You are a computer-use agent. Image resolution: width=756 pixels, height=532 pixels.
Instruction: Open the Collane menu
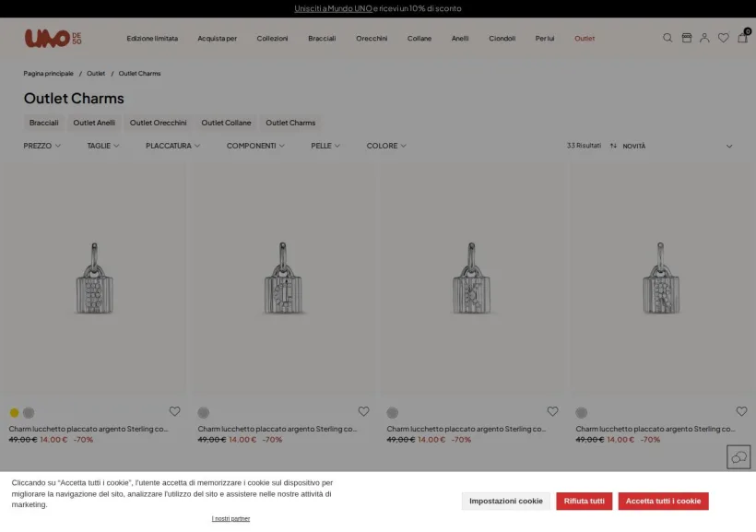[419, 38]
